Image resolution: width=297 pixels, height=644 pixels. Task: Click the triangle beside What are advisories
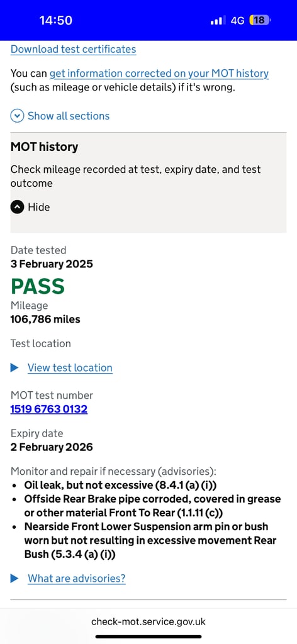(x=15, y=579)
